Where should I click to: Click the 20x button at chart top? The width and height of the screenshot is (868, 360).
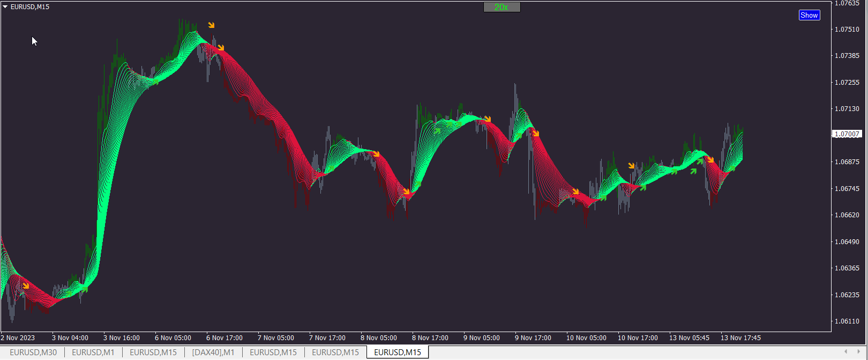(x=502, y=7)
